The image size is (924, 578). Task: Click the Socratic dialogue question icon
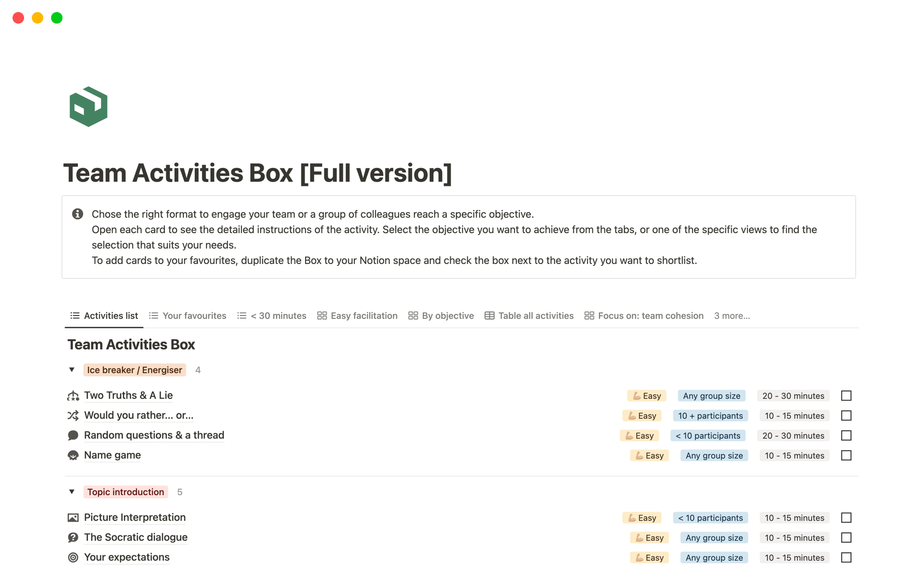click(73, 538)
